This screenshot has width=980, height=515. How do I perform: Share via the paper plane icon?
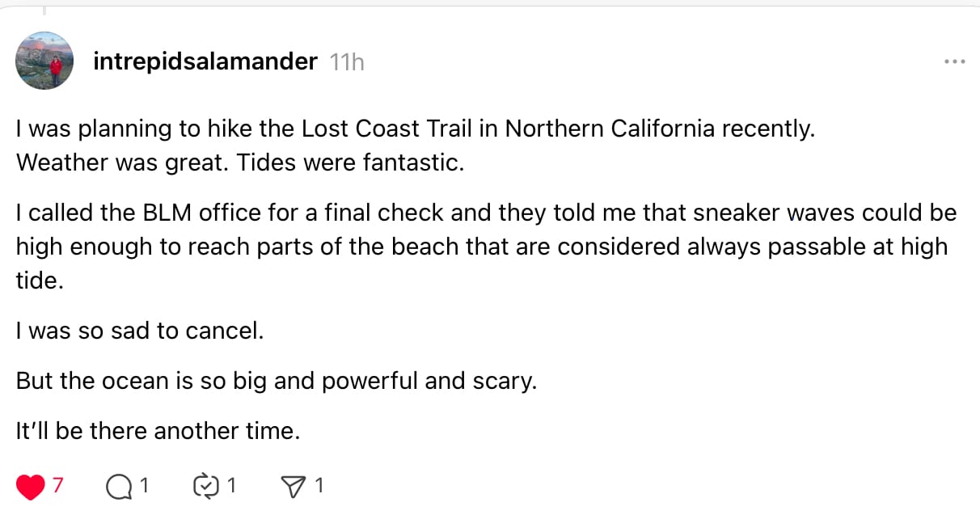click(292, 486)
